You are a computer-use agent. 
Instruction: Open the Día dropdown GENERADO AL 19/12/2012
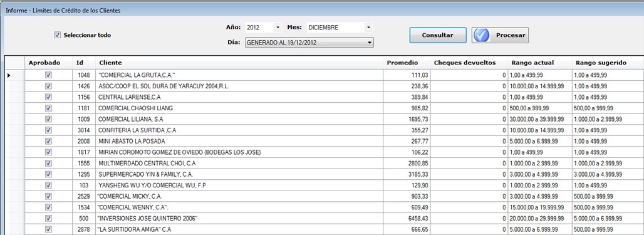coord(309,43)
